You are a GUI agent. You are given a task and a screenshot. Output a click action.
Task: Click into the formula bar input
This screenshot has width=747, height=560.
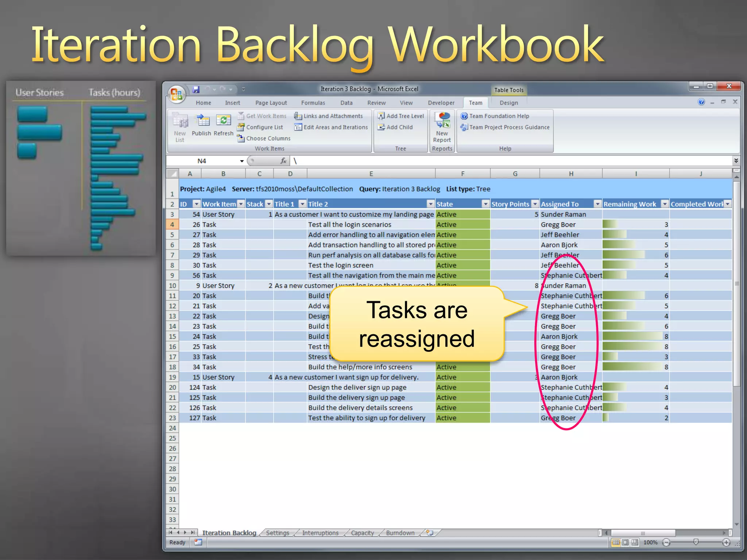click(511, 161)
